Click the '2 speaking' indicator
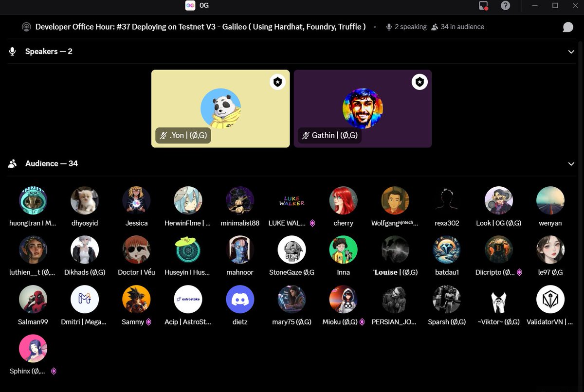This screenshot has height=392, width=584. 406,27
